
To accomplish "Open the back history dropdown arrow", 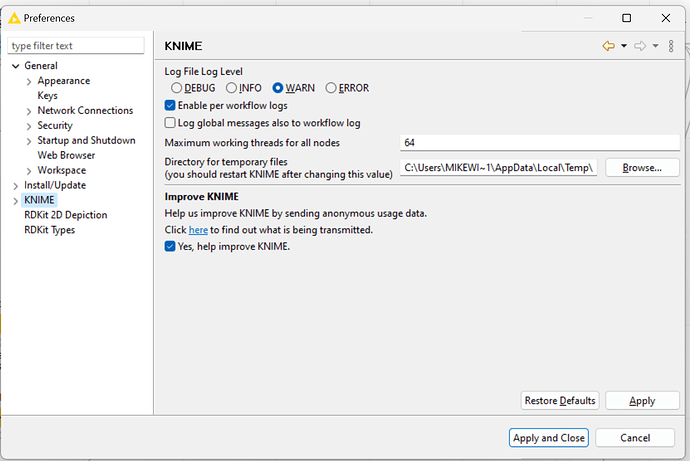I will (624, 46).
